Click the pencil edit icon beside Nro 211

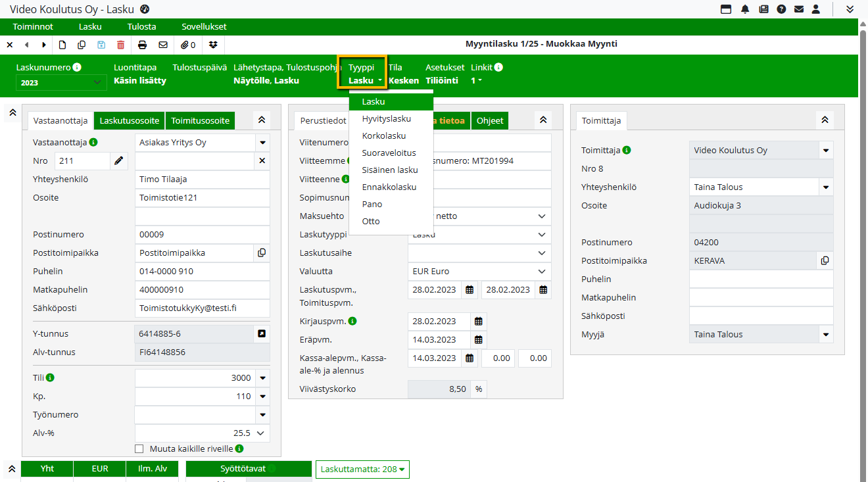(118, 160)
